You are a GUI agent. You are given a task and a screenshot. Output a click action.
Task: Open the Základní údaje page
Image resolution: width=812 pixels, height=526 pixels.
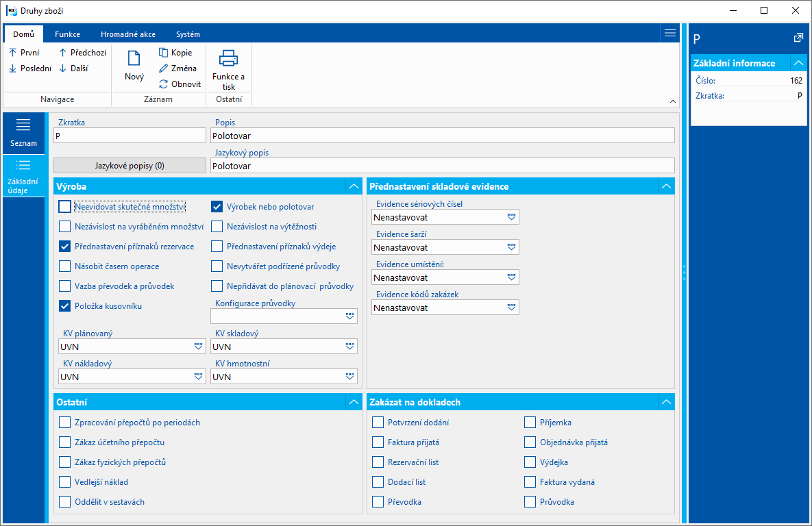(x=23, y=177)
